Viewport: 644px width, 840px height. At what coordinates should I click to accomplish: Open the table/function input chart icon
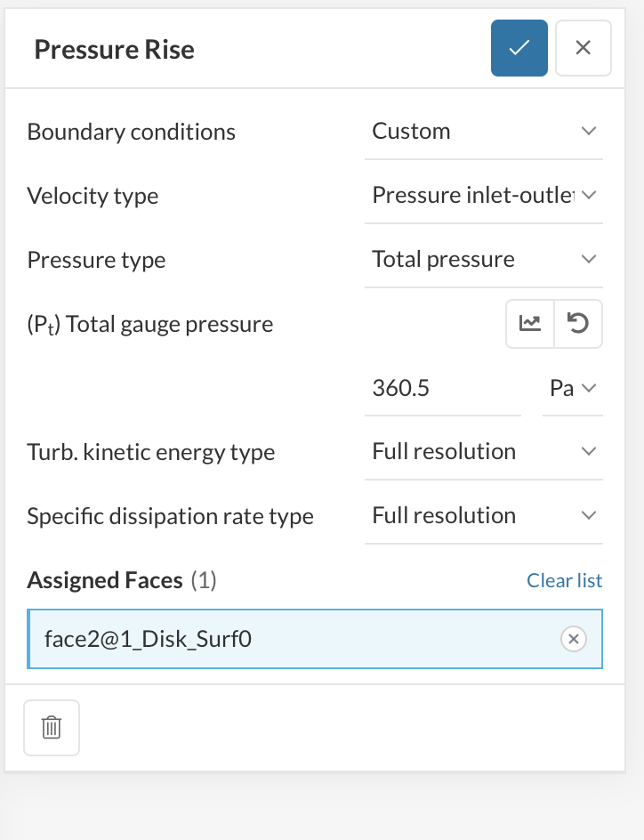[530, 324]
